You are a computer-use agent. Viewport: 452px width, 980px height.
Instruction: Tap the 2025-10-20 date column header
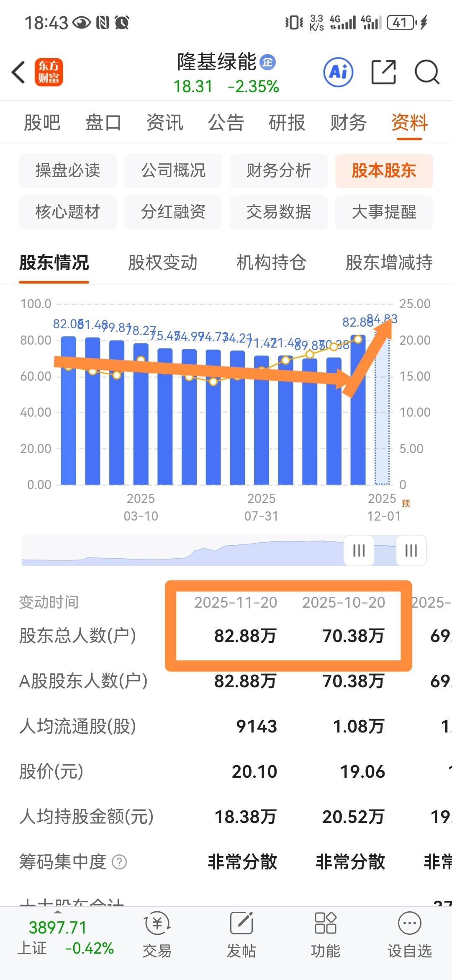click(x=344, y=602)
